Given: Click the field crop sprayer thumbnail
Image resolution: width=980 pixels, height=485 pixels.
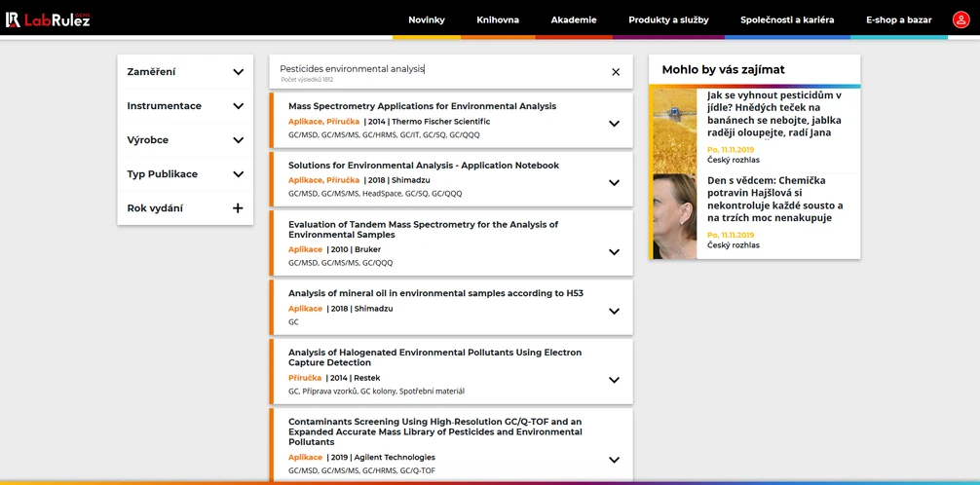Looking at the screenshot, I should pos(673,130).
